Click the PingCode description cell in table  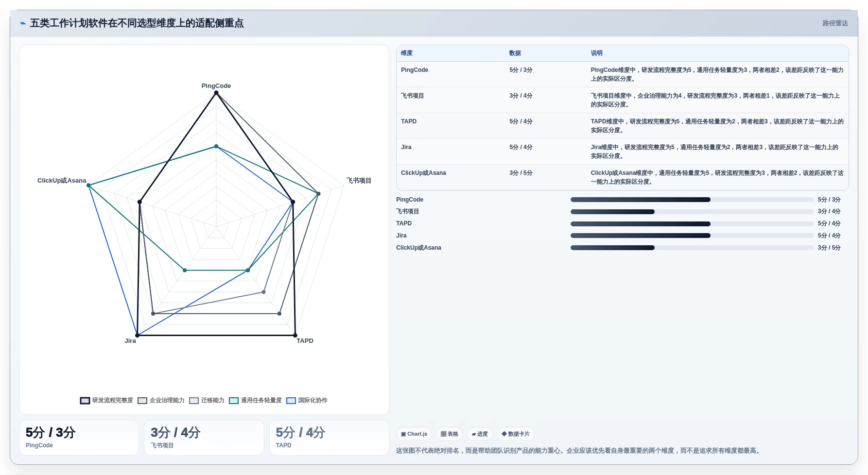[x=717, y=74]
